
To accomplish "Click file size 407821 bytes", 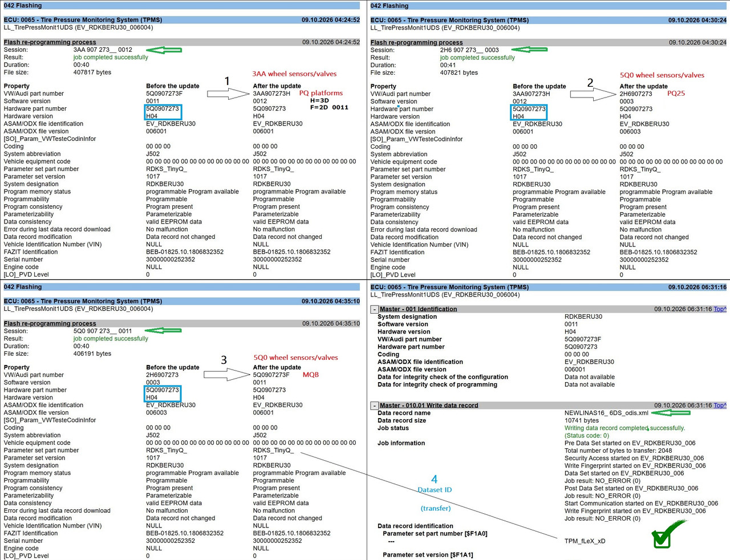I will [x=459, y=73].
